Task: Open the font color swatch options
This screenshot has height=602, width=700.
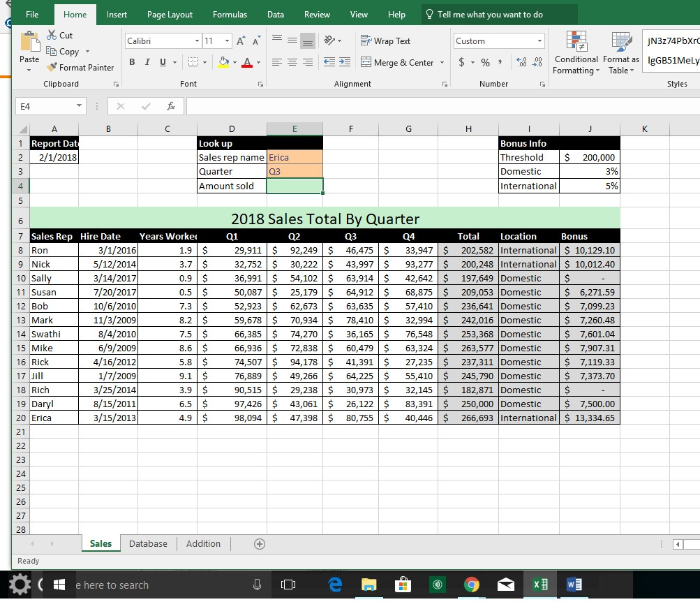Action: coord(257,62)
